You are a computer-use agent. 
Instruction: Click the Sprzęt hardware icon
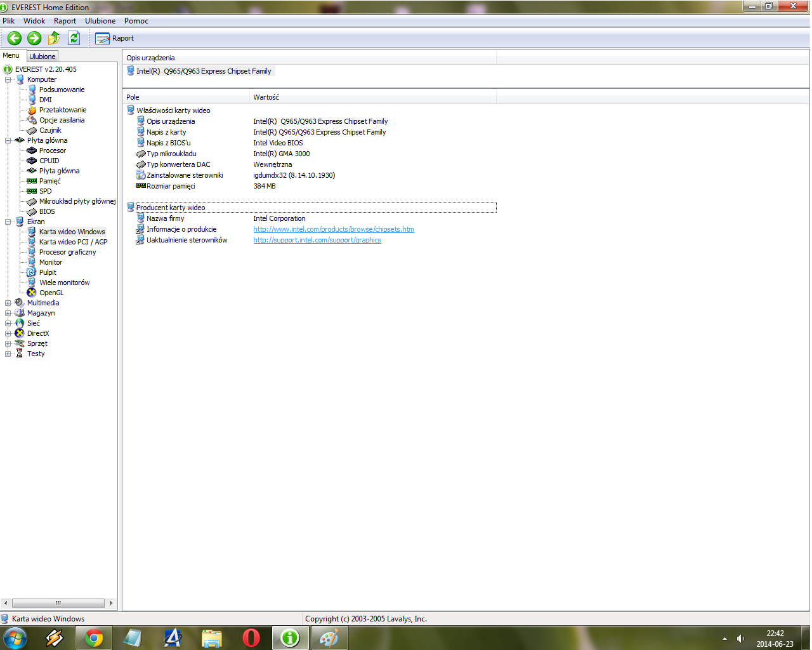point(20,343)
